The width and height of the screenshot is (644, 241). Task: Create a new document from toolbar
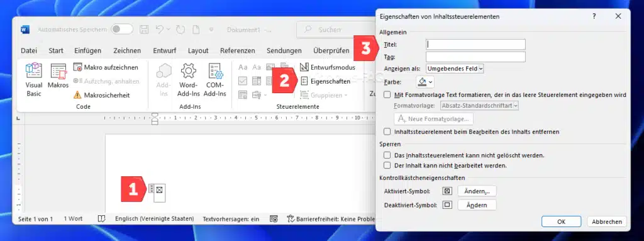pyautogui.click(x=196, y=30)
